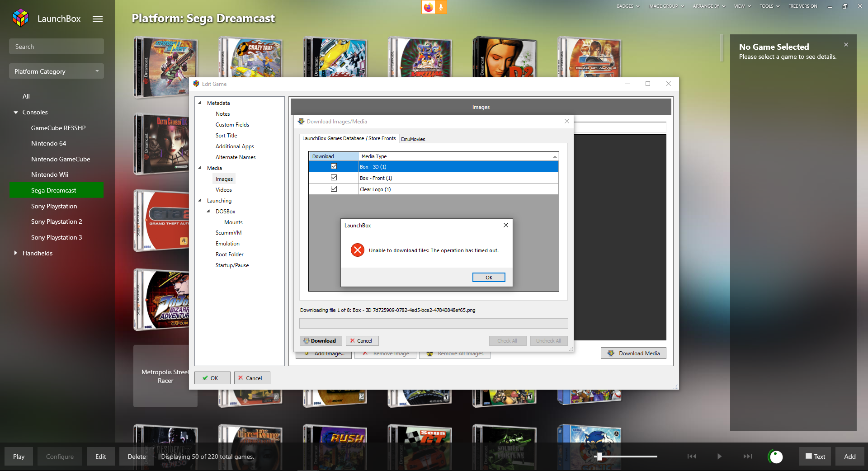Click the Edit Game window title icon
Image resolution: width=868 pixels, height=471 pixels.
click(196, 84)
